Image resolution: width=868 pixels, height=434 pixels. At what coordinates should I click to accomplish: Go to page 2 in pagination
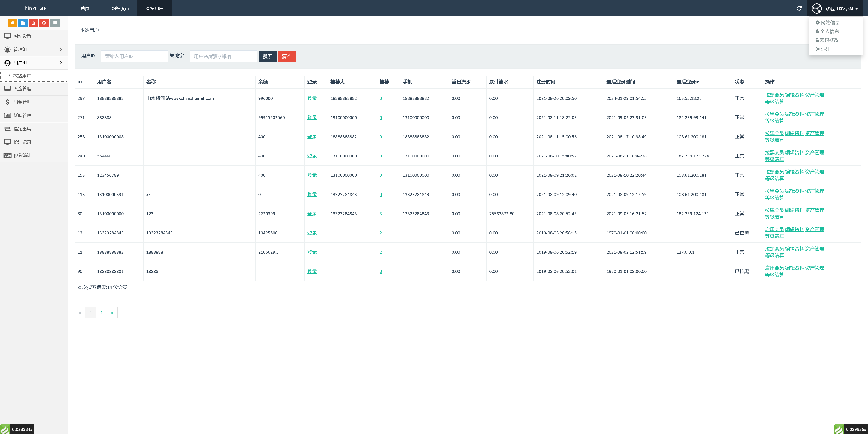coord(101,313)
